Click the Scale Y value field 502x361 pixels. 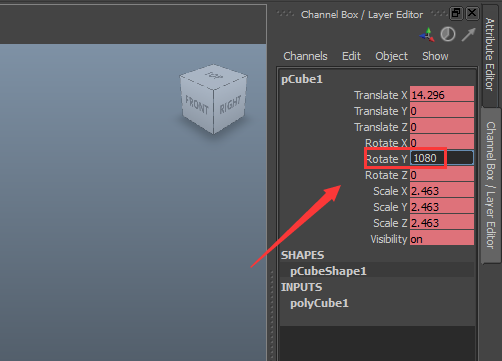[442, 206]
